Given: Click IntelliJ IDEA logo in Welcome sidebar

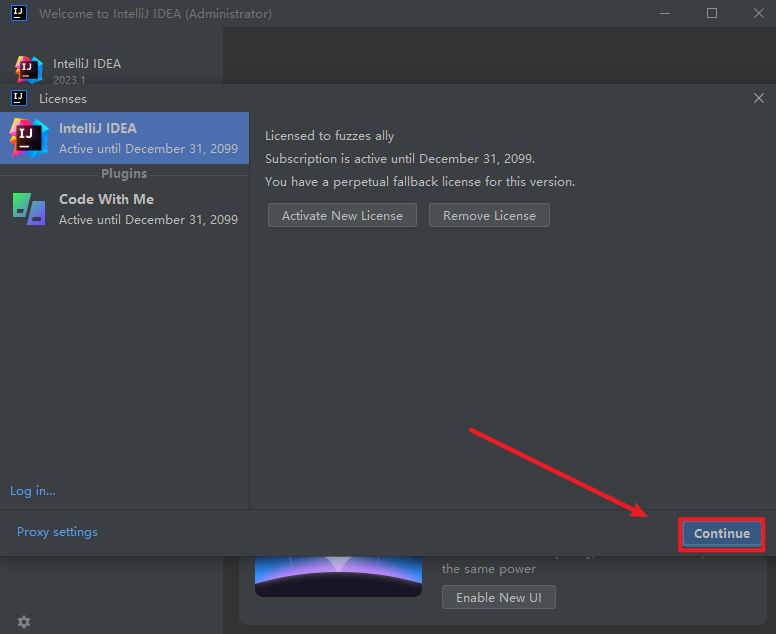Looking at the screenshot, I should click(x=28, y=69).
